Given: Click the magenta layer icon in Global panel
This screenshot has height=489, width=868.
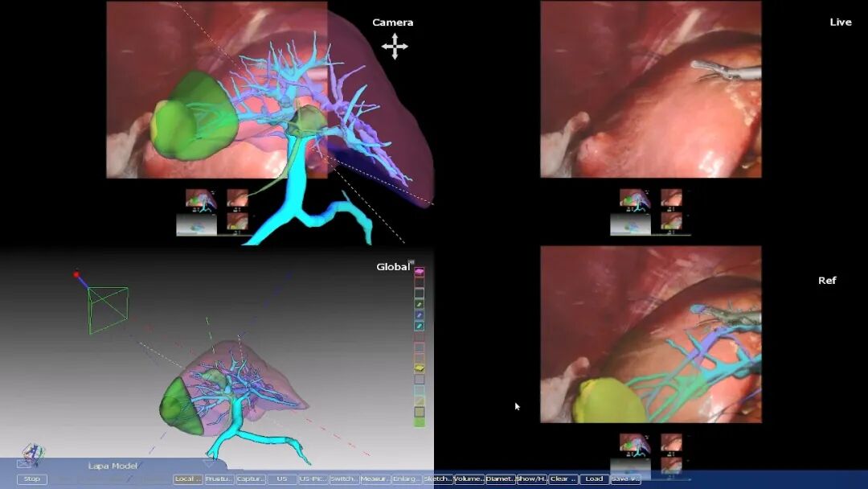Looking at the screenshot, I should tap(419, 273).
